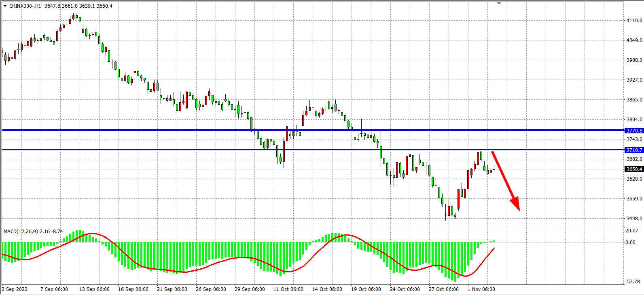Select the blue 3770.8 price tag

point(634,131)
